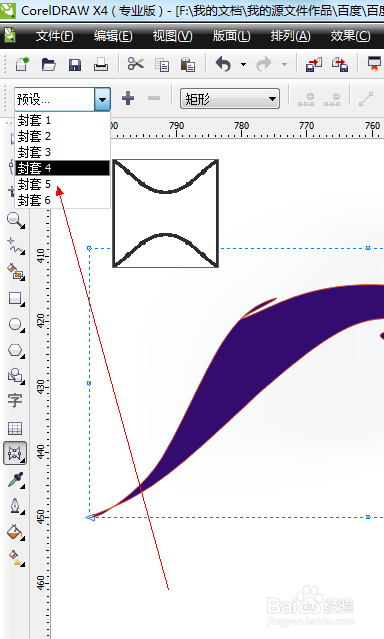Viewport: 384px width, 639px height.
Task: Select the Freehand curve tool
Action: coord(15,246)
